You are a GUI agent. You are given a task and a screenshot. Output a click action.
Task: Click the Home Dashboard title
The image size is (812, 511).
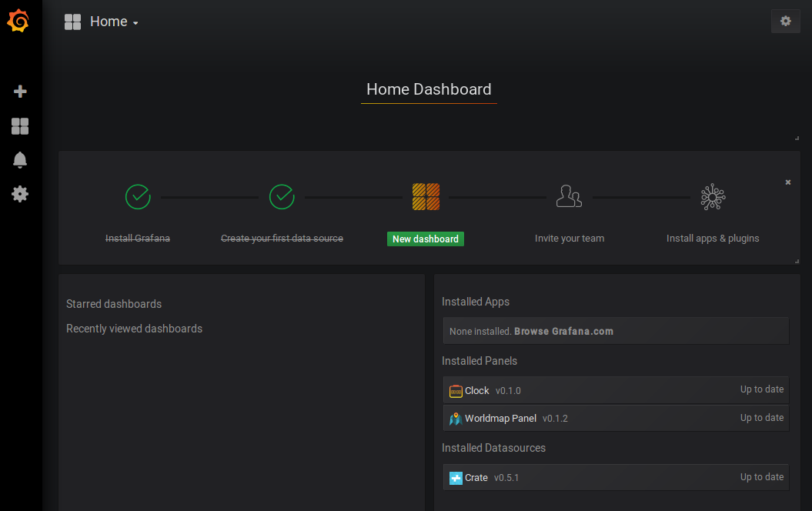pos(429,89)
